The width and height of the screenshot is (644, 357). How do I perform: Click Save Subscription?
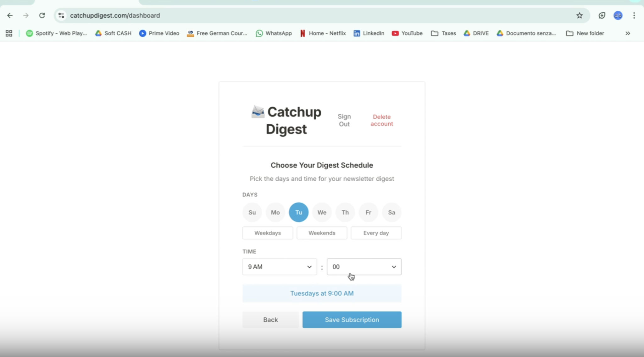point(352,320)
